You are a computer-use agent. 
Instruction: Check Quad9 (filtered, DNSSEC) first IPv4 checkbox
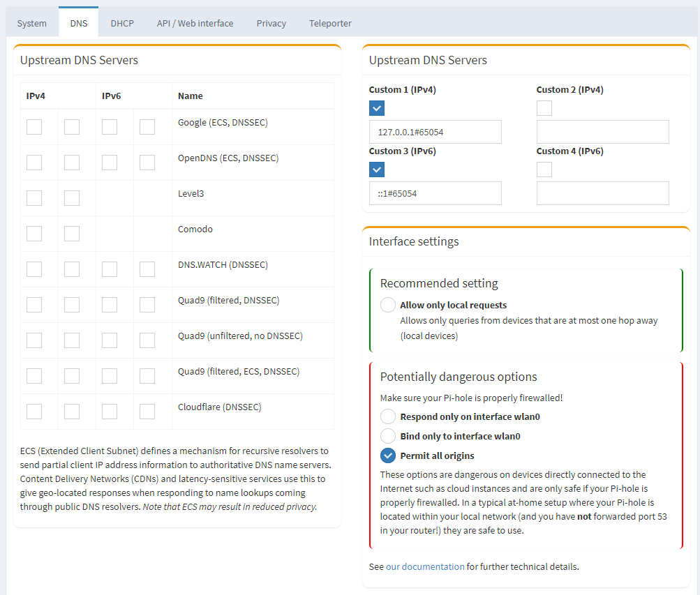(x=34, y=305)
